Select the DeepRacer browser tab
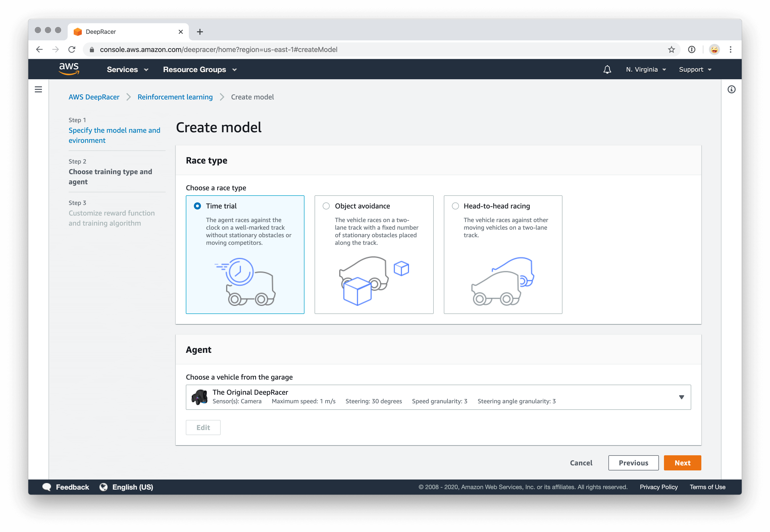This screenshot has height=532, width=770. [129, 32]
